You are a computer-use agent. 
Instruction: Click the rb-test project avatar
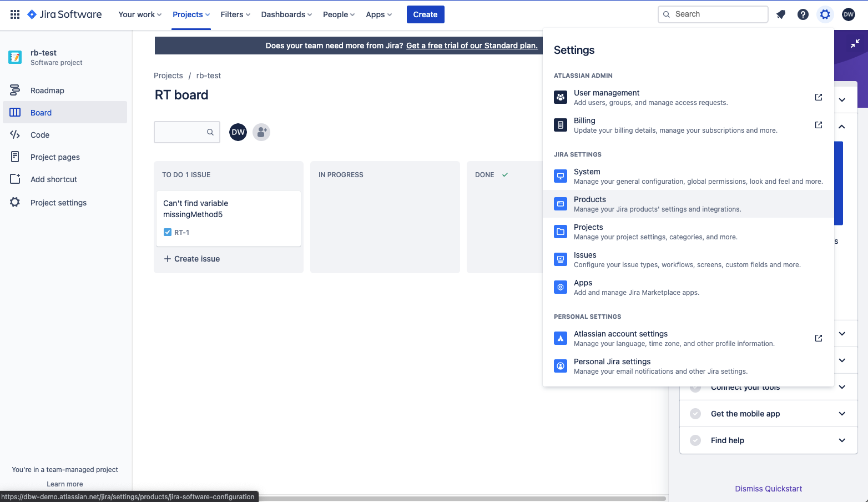click(x=15, y=57)
